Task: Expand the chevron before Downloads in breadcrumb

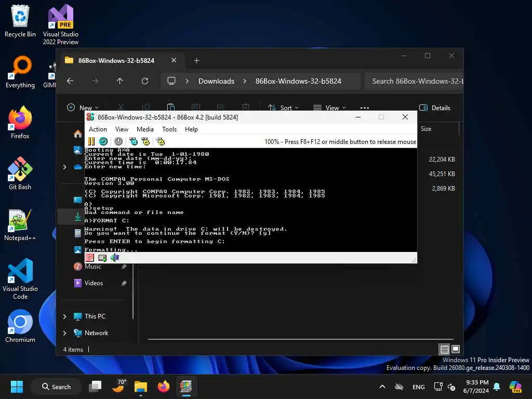Action: point(187,81)
